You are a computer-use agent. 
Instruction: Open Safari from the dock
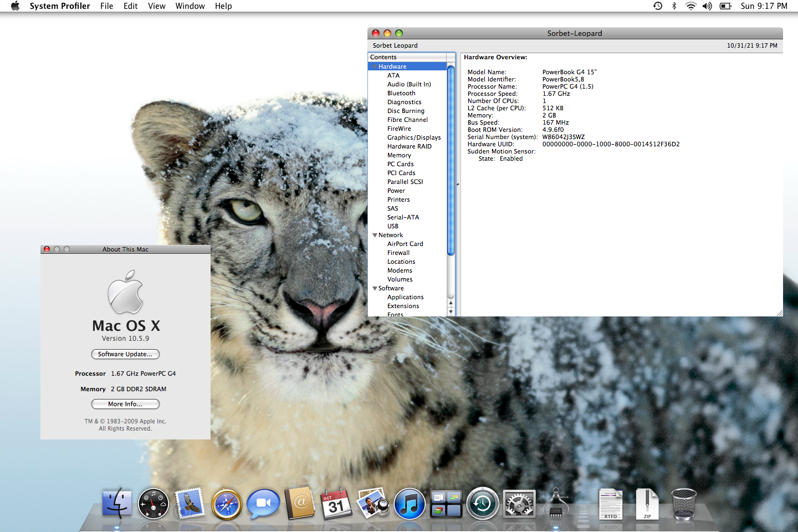pos(227,504)
